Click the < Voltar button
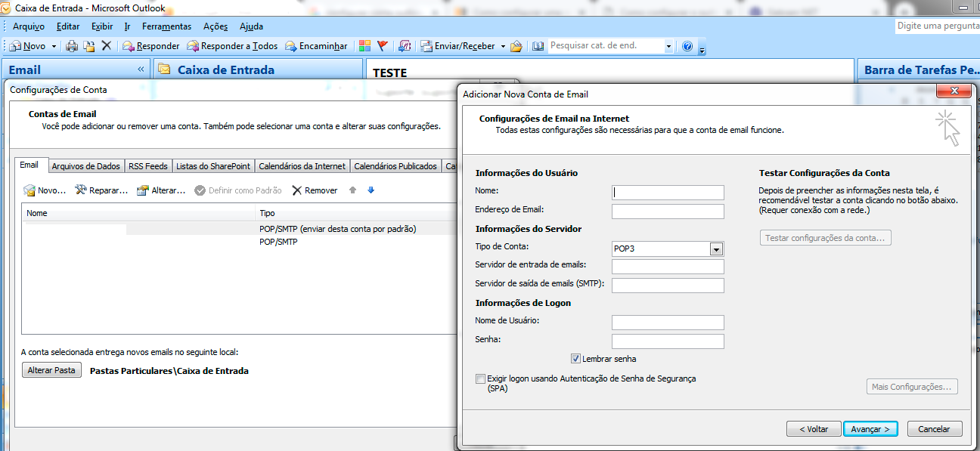 814,428
